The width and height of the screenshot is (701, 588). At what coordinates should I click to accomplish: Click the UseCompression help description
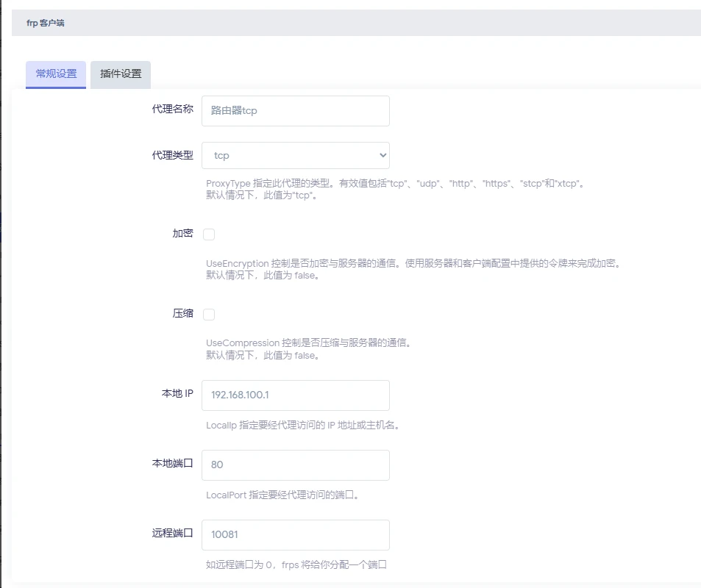click(x=309, y=349)
